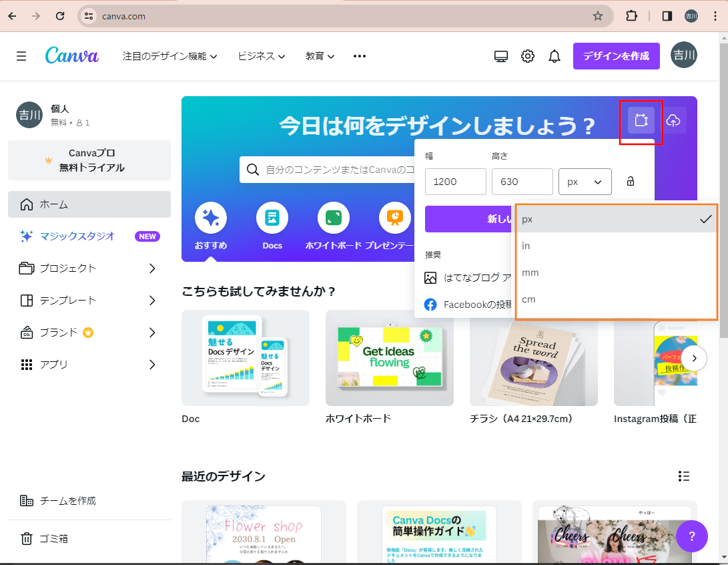
Task: Expand 注目のデザイン機能 menu
Action: tap(170, 56)
